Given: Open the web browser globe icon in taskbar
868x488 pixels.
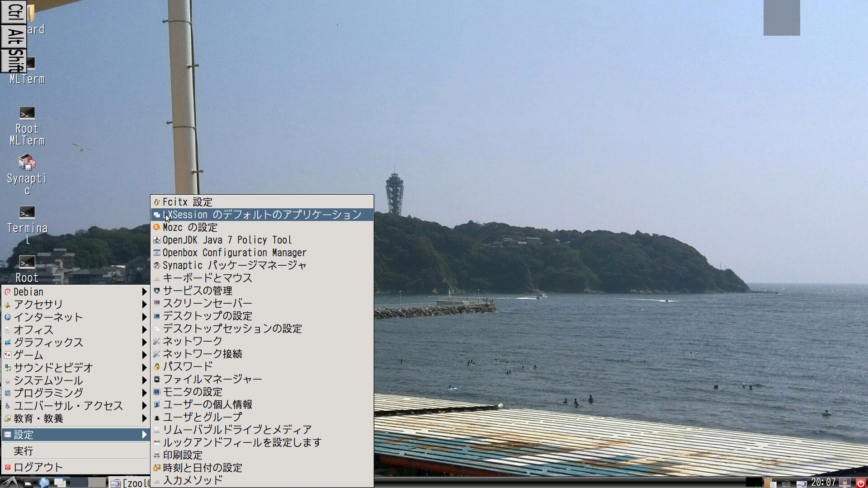Looking at the screenshot, I should 44,483.
